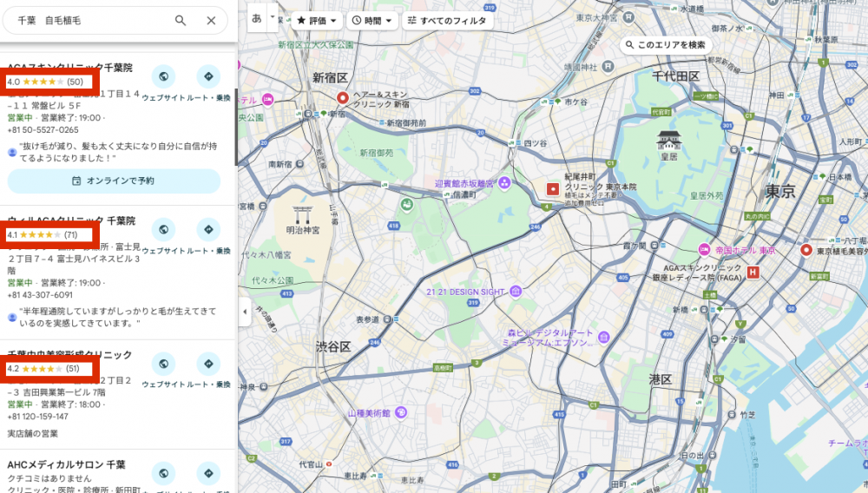The height and width of the screenshot is (493, 868).
Task: Select ヘアー&スキンクリニック 新宿 map pin
Action: pos(343,98)
